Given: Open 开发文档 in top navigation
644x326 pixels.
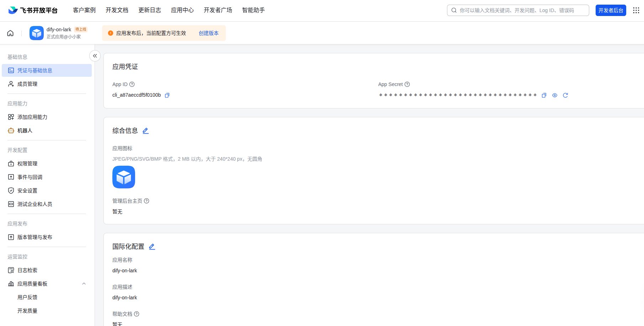Looking at the screenshot, I should 117,10.
